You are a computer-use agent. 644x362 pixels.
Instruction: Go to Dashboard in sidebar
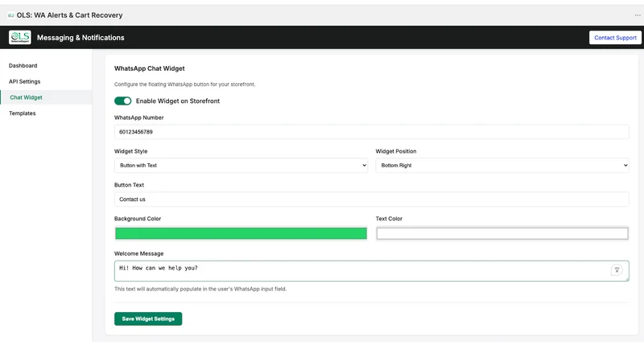(x=23, y=66)
